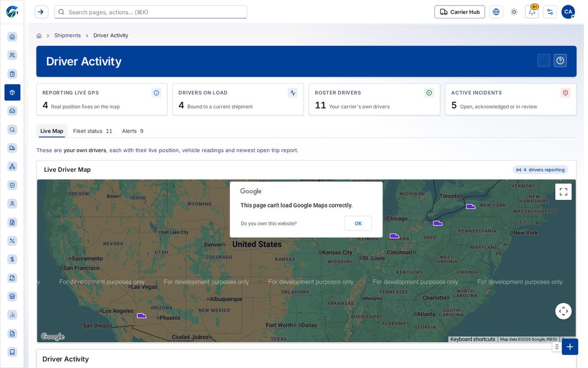Toggle fullscreen view on the map
This screenshot has height=368, width=588.
(x=563, y=192)
